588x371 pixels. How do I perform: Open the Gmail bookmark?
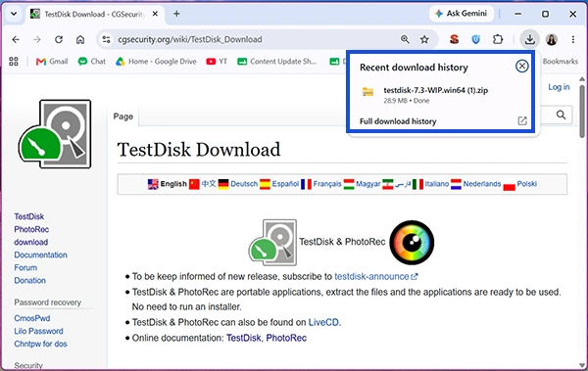(52, 62)
